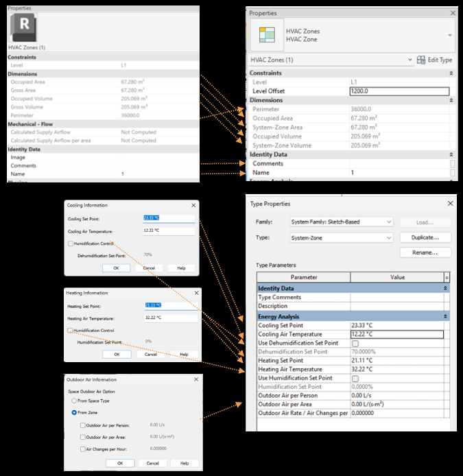This screenshot has width=463, height=476.
Task: Collapse the Constraints group in right Properties panel
Action: [451, 73]
